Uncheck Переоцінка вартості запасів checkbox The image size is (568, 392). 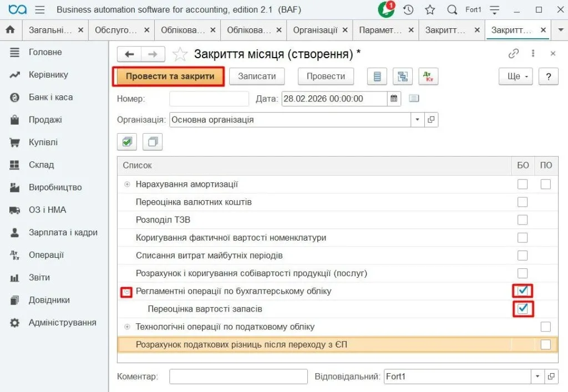pos(523,308)
